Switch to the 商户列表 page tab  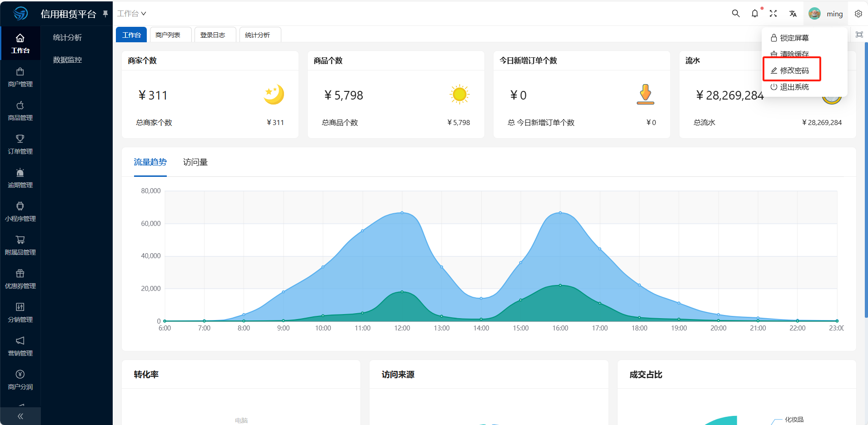171,35
